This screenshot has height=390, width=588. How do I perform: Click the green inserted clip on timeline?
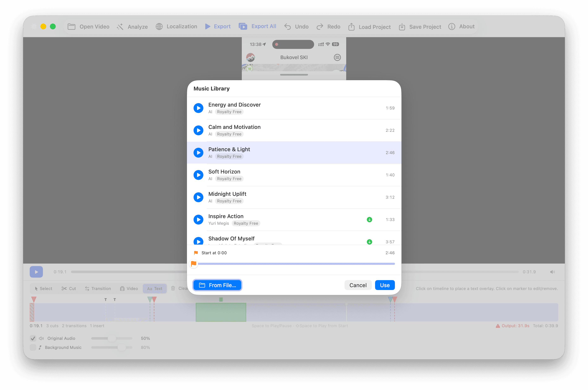pyautogui.click(x=221, y=312)
